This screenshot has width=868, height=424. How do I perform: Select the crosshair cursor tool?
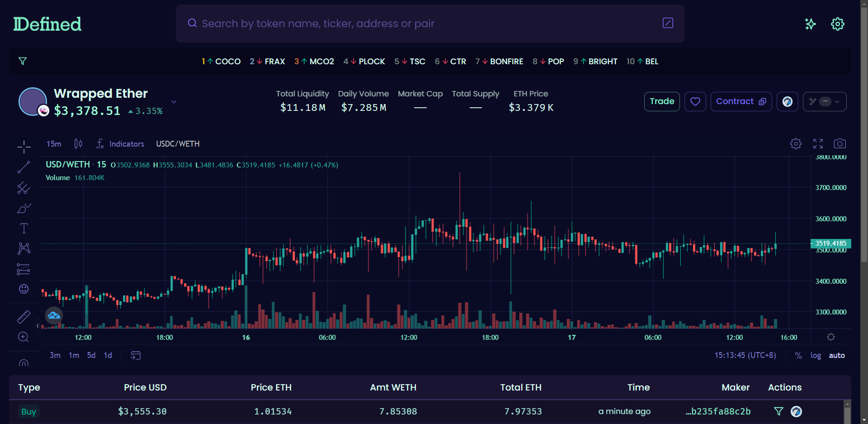24,147
